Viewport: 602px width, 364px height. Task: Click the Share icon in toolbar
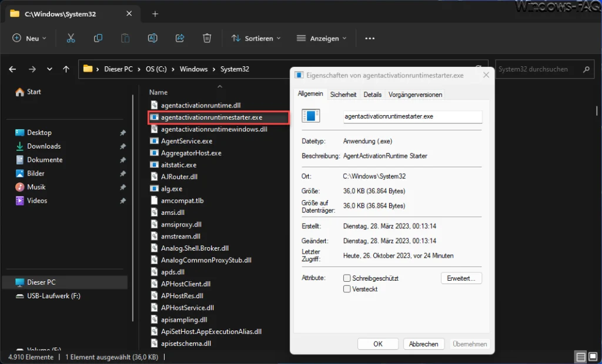[180, 38]
